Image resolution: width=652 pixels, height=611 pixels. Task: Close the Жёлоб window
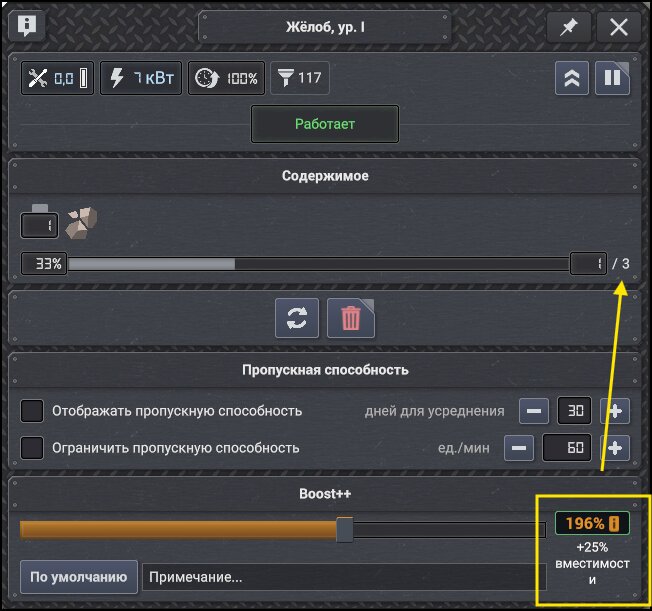tap(619, 27)
